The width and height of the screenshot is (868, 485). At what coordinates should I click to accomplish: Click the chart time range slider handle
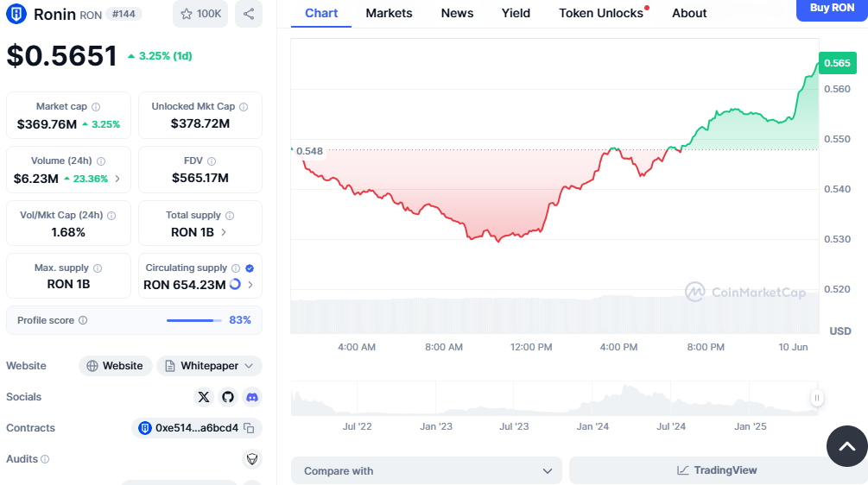(816, 398)
